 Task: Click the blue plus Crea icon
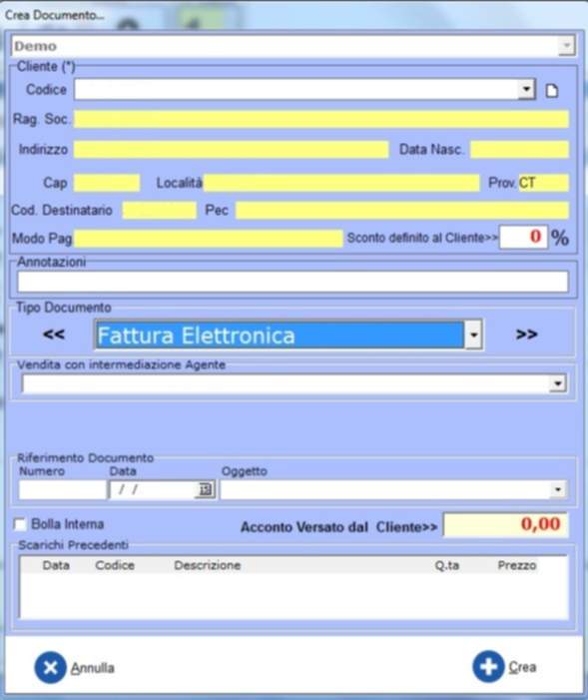488,666
